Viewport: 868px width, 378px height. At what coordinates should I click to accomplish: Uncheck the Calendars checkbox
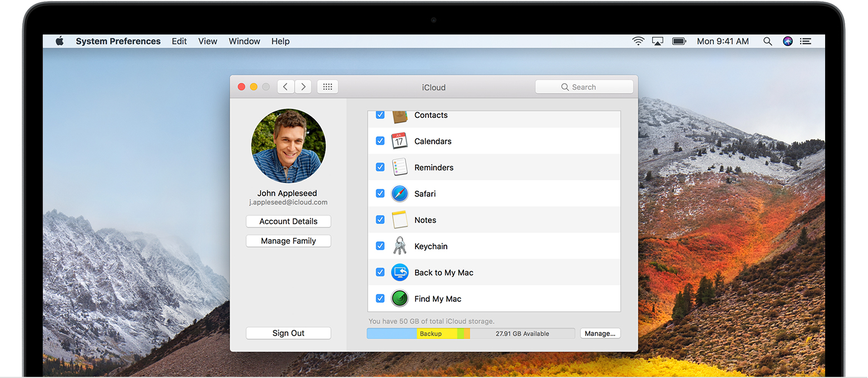(380, 141)
